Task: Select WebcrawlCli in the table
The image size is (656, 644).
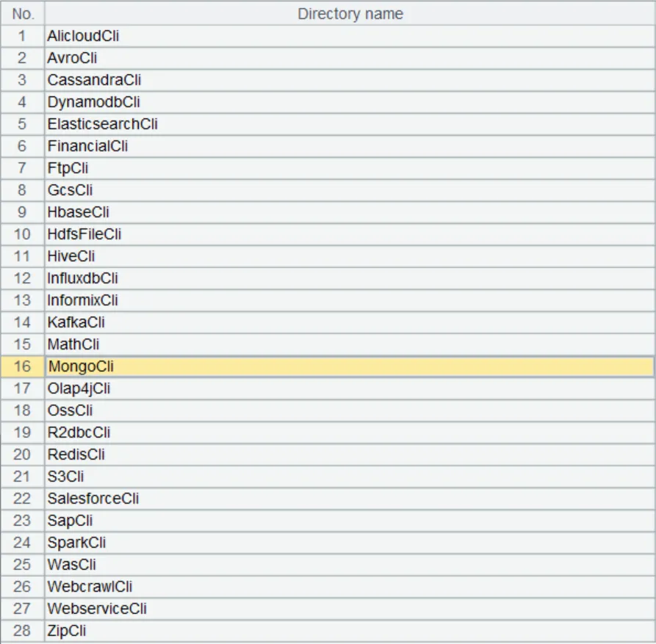Action: click(x=350, y=587)
